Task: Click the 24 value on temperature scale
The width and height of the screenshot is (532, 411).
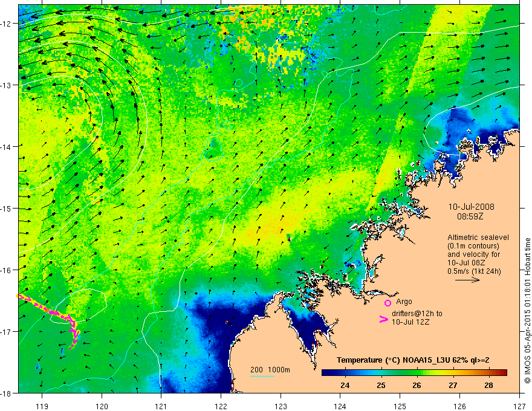Action: [345, 385]
